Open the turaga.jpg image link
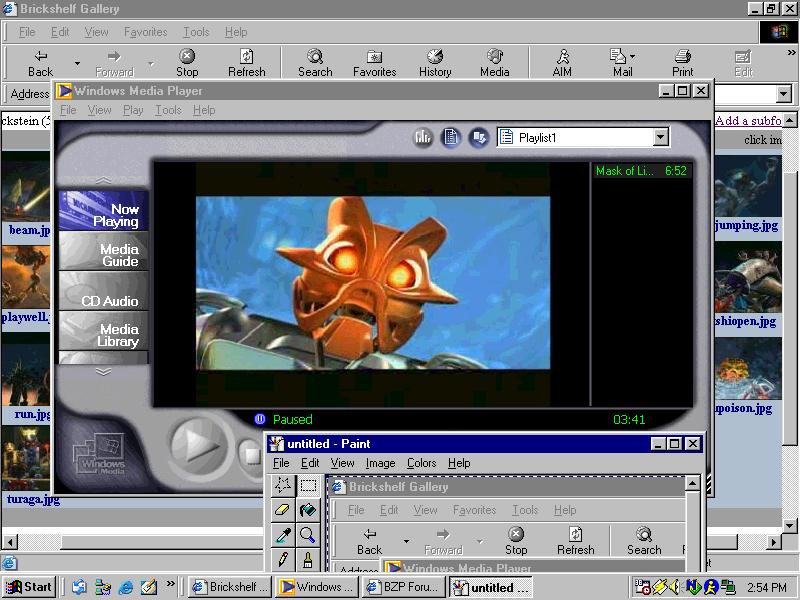The height and width of the screenshot is (600, 800). [33, 499]
